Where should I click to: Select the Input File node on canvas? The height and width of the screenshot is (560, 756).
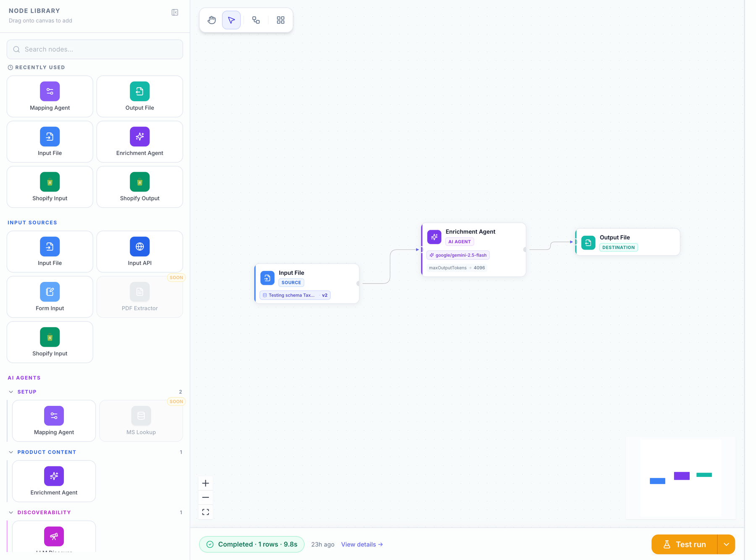pos(307,284)
